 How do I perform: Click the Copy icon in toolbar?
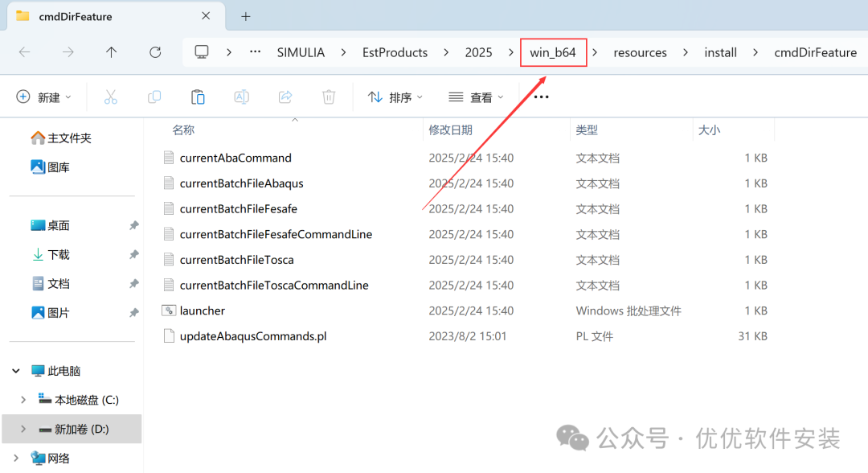[154, 97]
